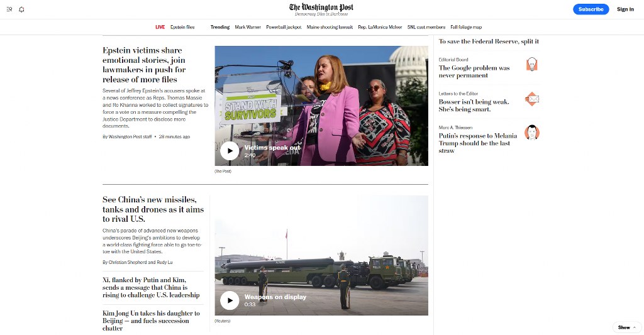Viewport: 644px width, 335px height.
Task: Read To save the Federal Reserve opinion
Action: [x=489, y=41]
